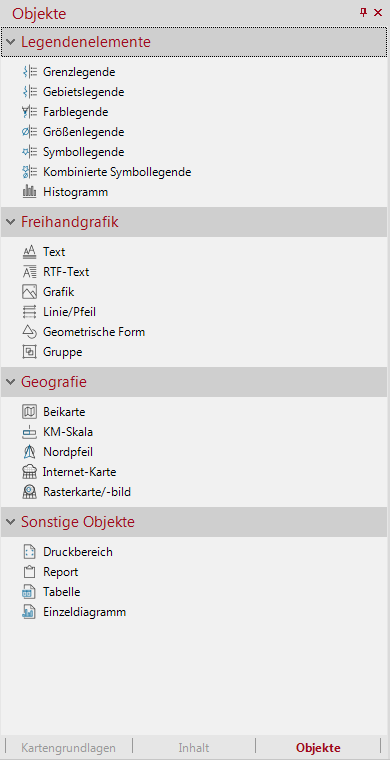Image resolution: width=390 pixels, height=760 pixels.
Task: Click the Farblegende icon
Action: pos(30,112)
